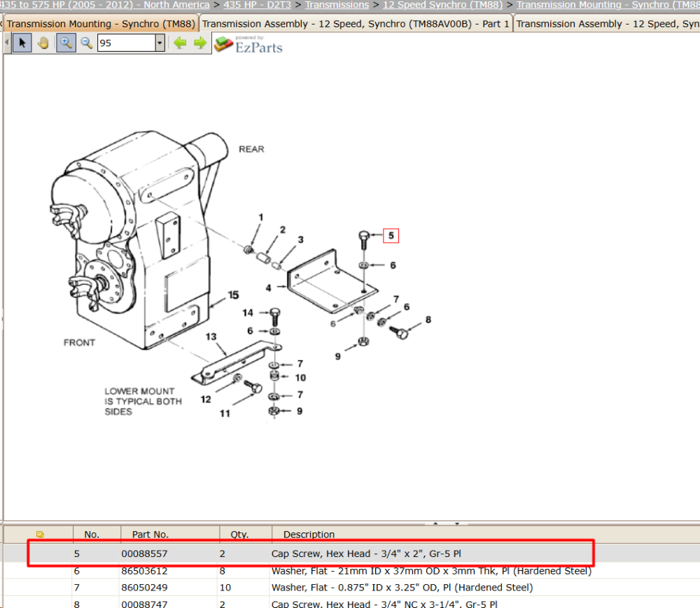This screenshot has width=700, height=608.
Task: Select Washer Flat 21mm ID description
Action: point(431,571)
